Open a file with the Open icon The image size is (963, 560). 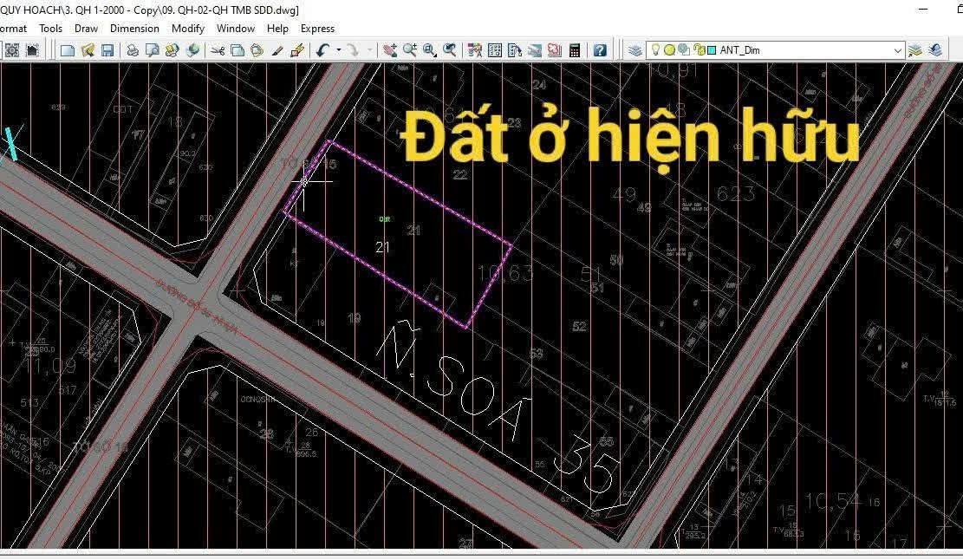click(88, 50)
